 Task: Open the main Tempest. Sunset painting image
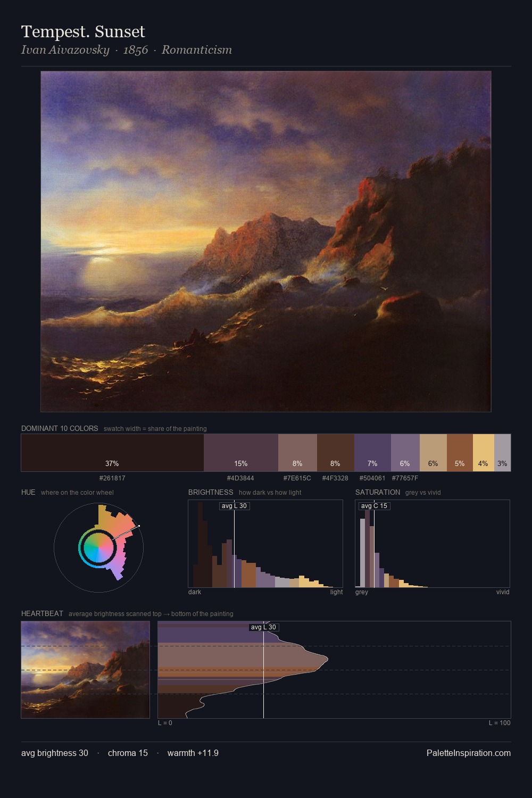pos(266,242)
